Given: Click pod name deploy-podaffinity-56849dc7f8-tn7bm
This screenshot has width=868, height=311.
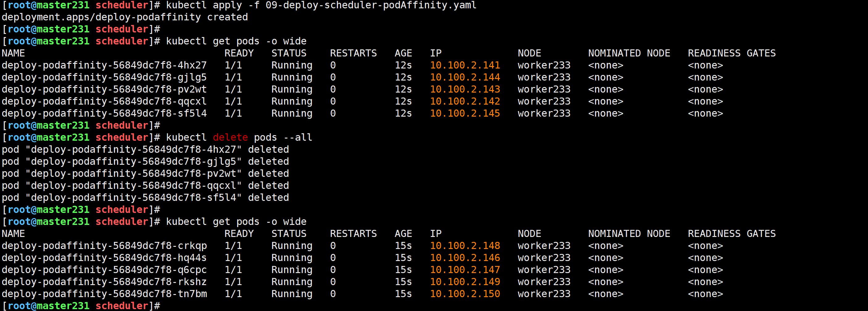Looking at the screenshot, I should click(x=104, y=294).
